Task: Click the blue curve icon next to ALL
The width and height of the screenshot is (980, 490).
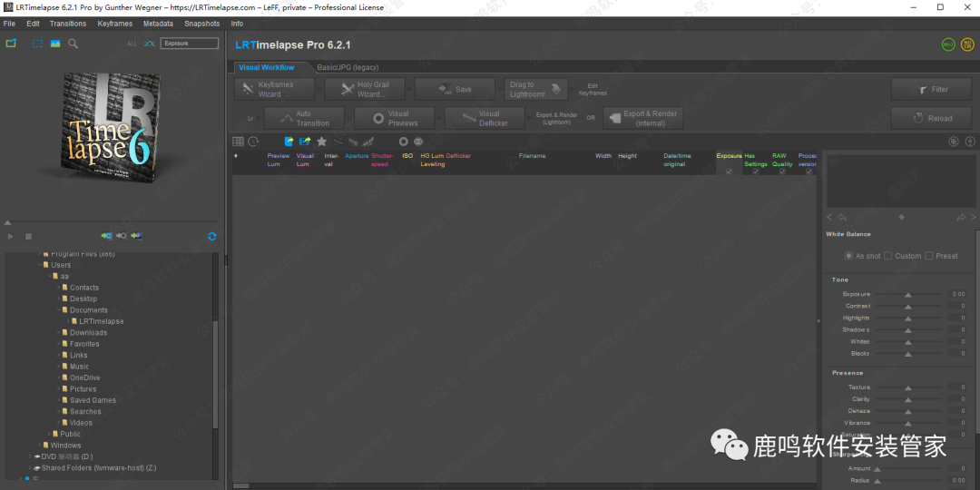Action: coord(149,44)
